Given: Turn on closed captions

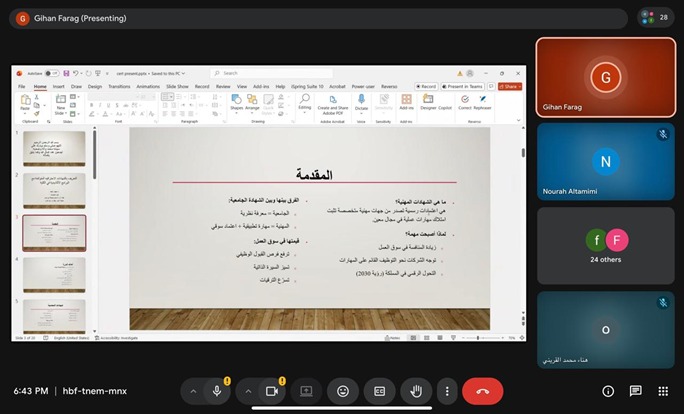Looking at the screenshot, I should click(380, 391).
